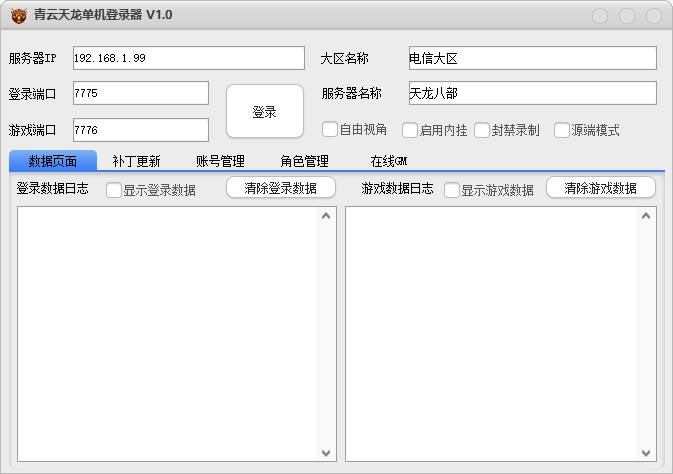Switch to the 补丁更新 tab
This screenshot has height=474, width=673.
coord(136,161)
